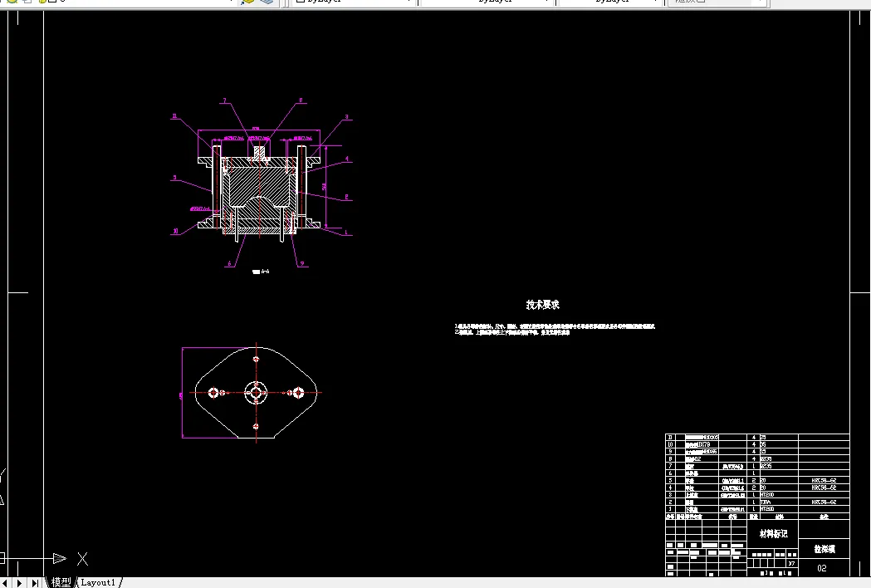Click the last-tab jump arrow button

pyautogui.click(x=34, y=583)
